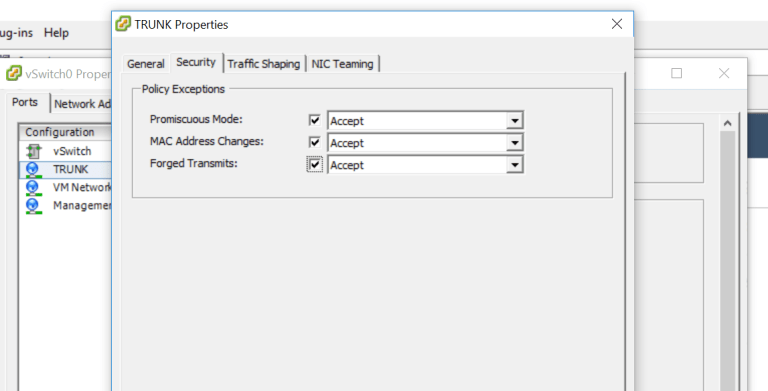Image resolution: width=768 pixels, height=391 pixels.
Task: Click the scroll up arrow in vSwitch0 Properties
Action: coord(727,123)
